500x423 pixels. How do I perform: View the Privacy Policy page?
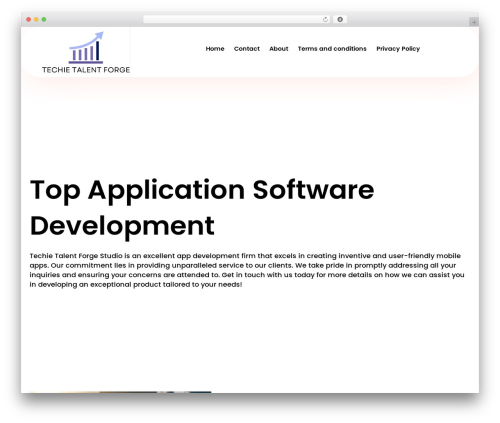coord(398,49)
